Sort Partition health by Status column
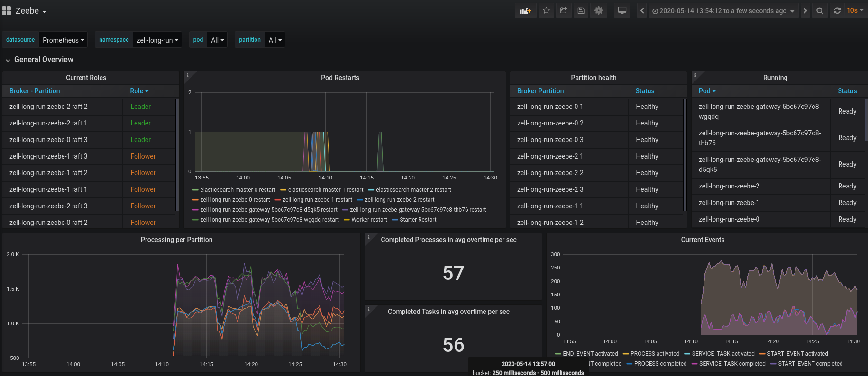 (x=645, y=91)
